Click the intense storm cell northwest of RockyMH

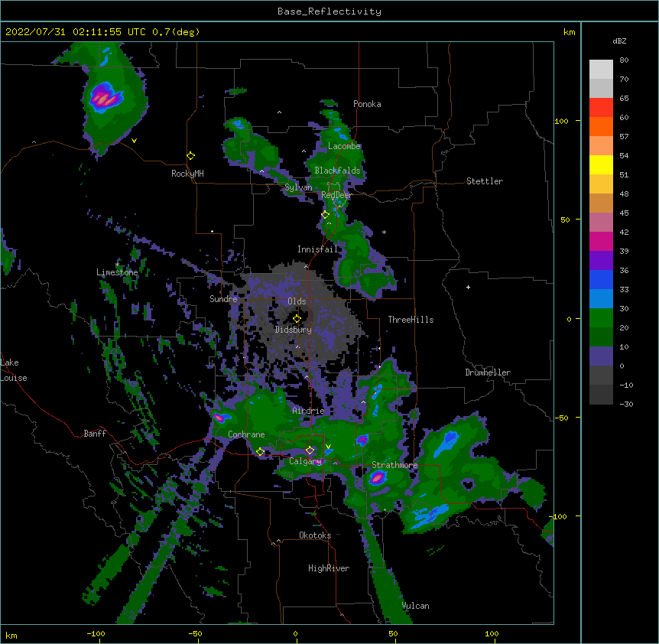(105, 98)
